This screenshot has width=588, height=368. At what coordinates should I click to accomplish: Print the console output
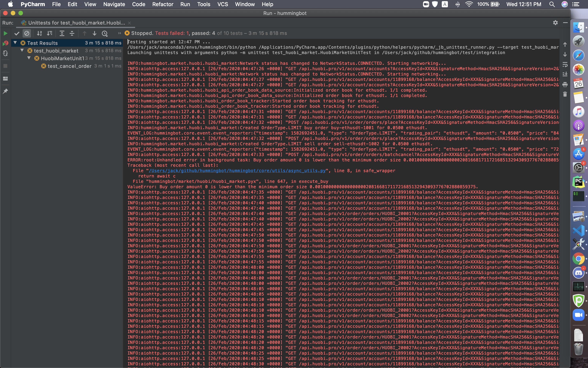(x=565, y=85)
